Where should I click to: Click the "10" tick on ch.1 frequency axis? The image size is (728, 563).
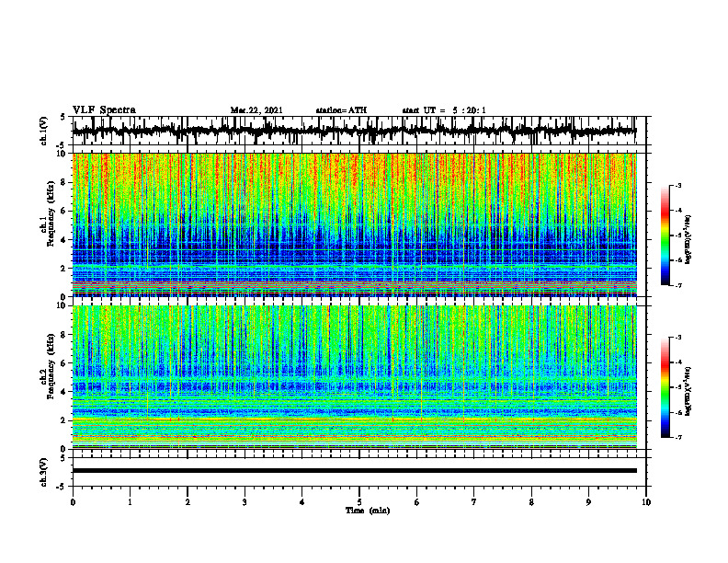coord(63,154)
